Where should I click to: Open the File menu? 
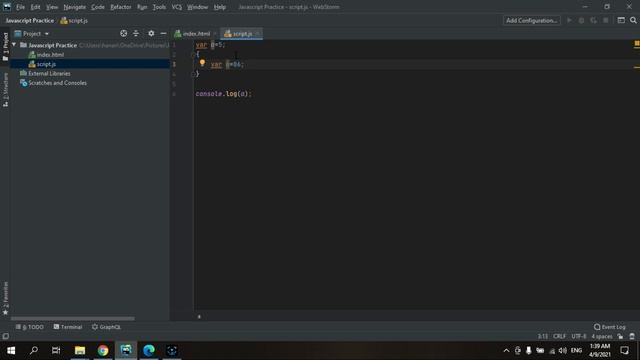pyautogui.click(x=20, y=7)
